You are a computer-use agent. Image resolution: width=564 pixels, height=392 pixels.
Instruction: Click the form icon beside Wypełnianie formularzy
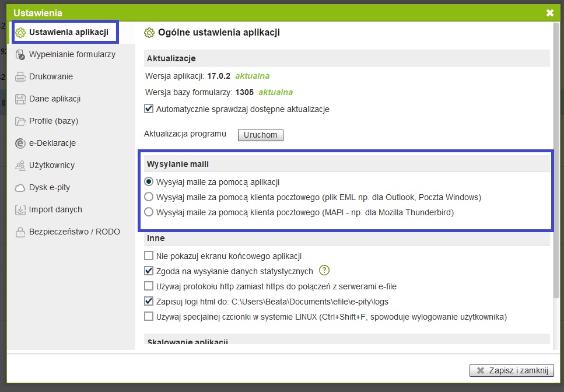coord(20,55)
